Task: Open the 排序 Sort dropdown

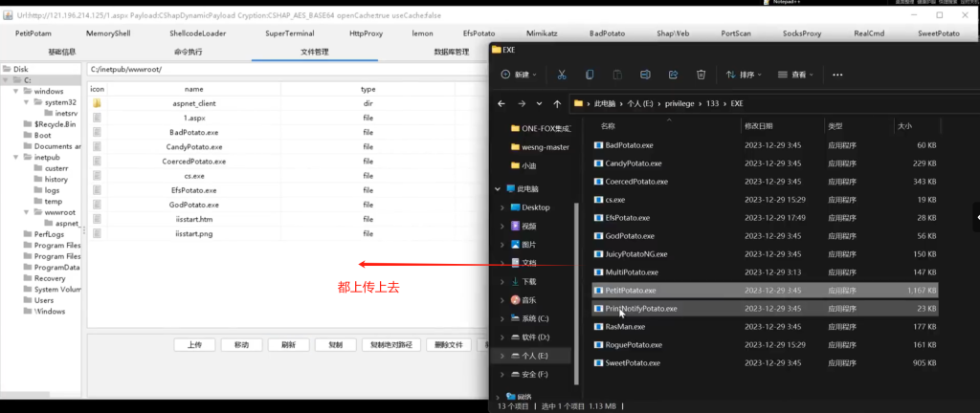Action: [744, 75]
